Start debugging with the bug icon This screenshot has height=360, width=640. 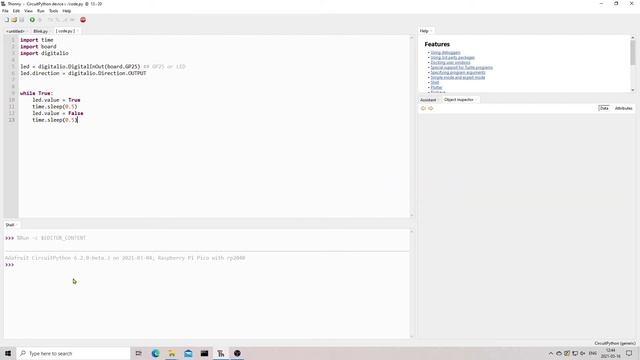[40, 20]
